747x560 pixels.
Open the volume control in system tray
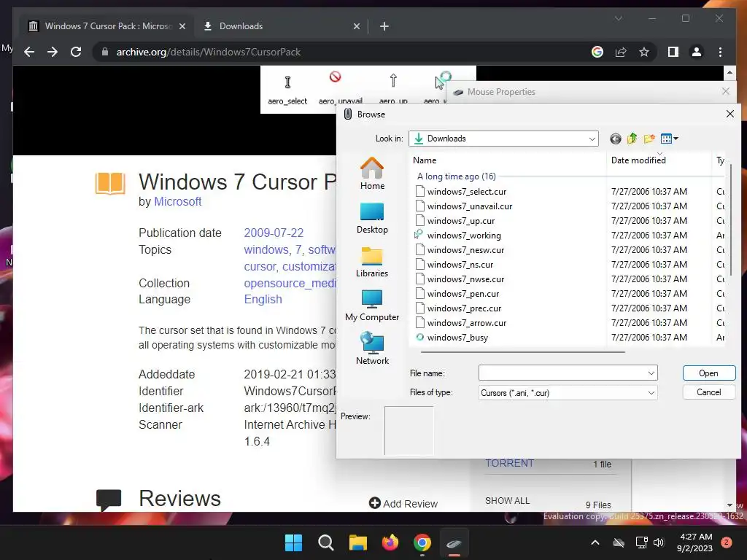tap(659, 542)
